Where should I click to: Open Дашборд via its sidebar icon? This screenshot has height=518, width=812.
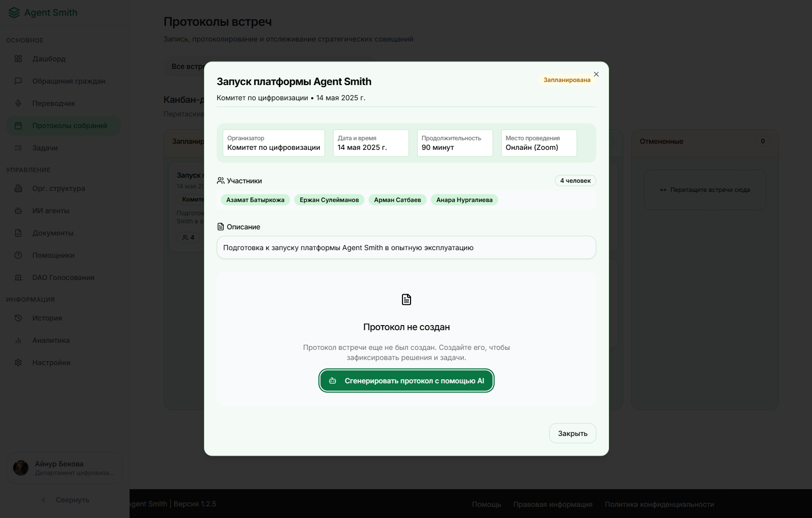click(x=18, y=59)
